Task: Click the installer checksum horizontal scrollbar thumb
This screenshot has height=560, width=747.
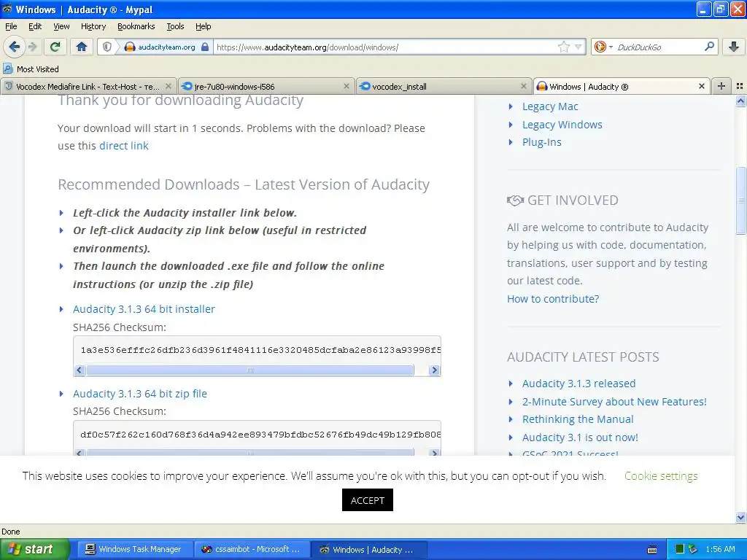Action: pos(250,370)
